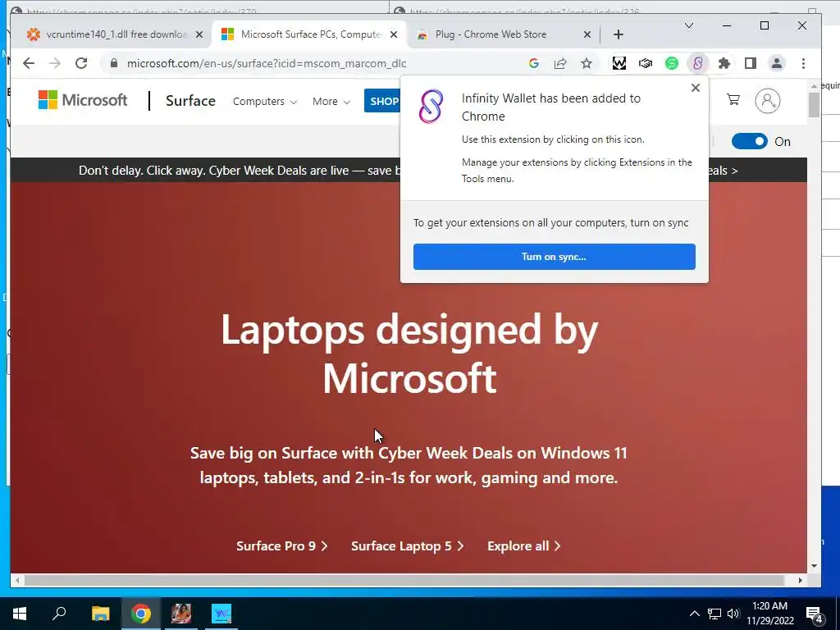Click the scroll down arrow of the page

[x=815, y=566]
